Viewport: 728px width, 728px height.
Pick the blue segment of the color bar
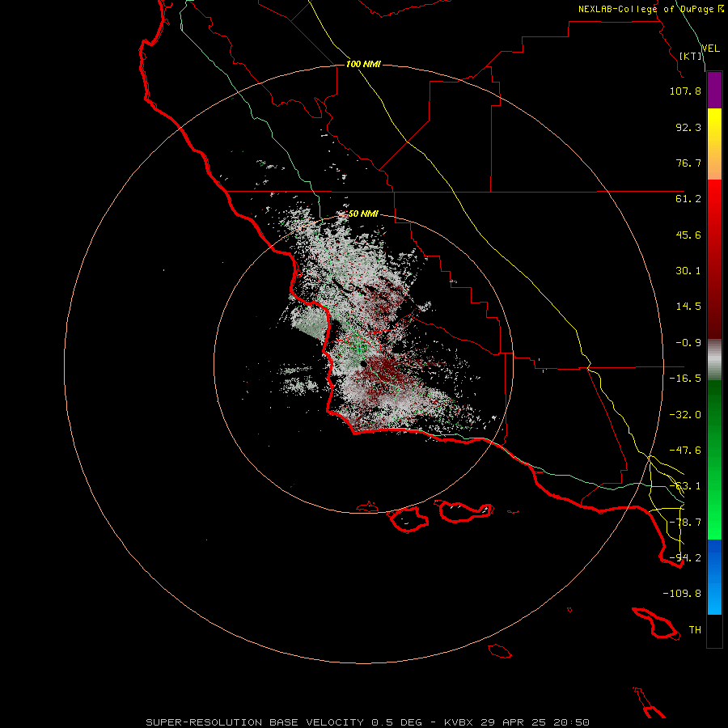714,577
